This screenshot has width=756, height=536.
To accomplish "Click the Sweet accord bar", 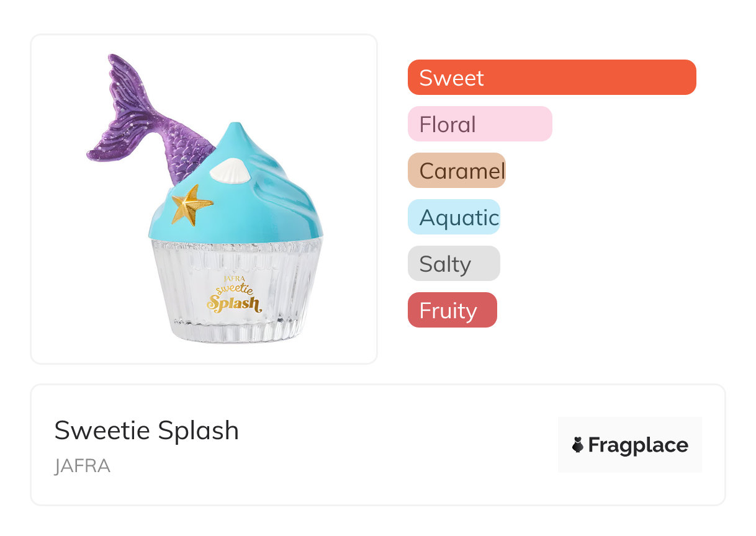I will (x=551, y=78).
